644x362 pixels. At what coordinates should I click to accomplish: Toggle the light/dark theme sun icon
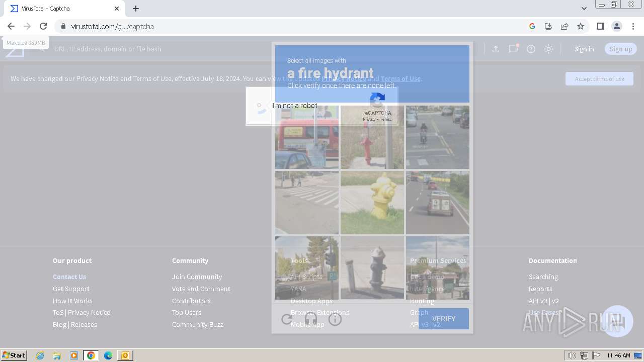point(549,49)
